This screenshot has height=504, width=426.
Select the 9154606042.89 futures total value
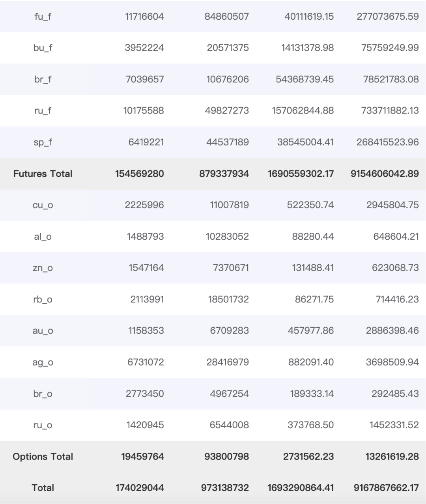tap(385, 174)
